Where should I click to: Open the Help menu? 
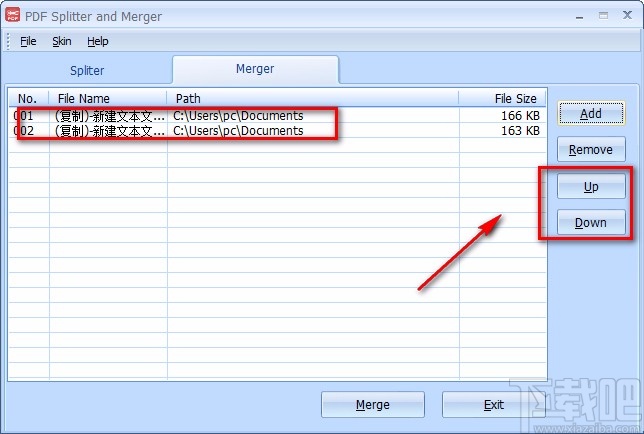coord(97,41)
